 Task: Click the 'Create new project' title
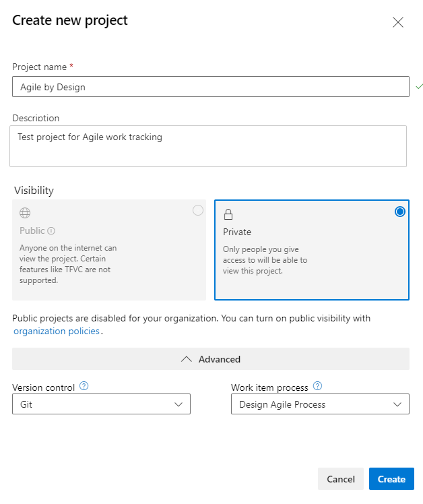pyautogui.click(x=70, y=21)
